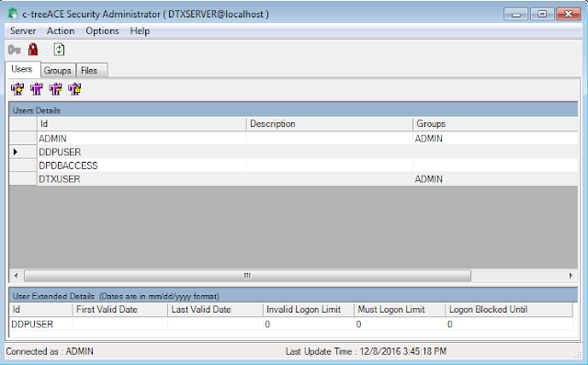Select the DPDBACCESS user row
This screenshot has height=365, width=588.
pyautogui.click(x=293, y=165)
